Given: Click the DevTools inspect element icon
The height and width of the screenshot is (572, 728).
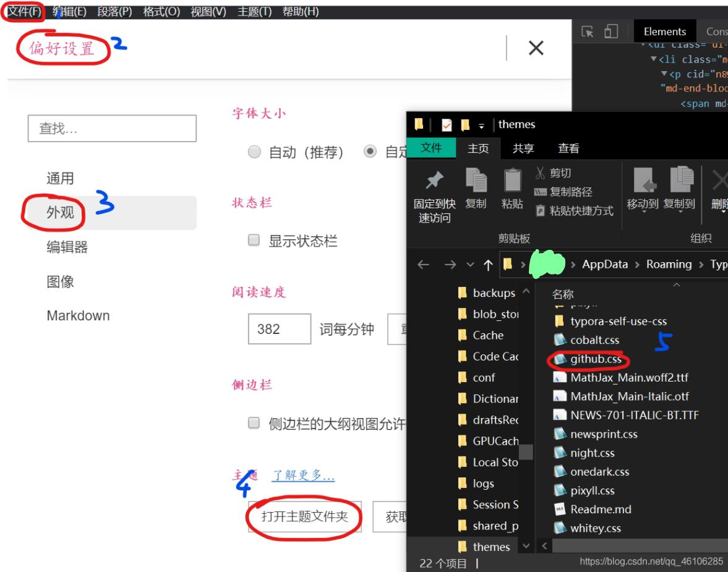Looking at the screenshot, I should 588,32.
